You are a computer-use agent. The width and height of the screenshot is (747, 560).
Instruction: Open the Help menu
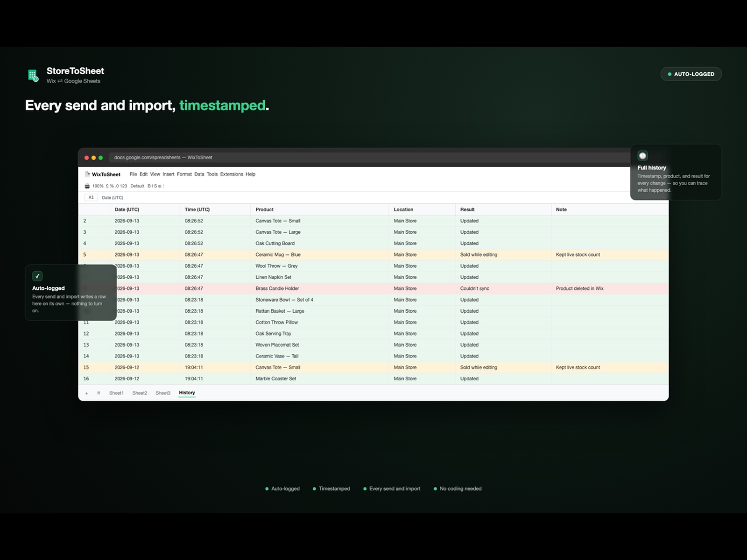coord(250,174)
